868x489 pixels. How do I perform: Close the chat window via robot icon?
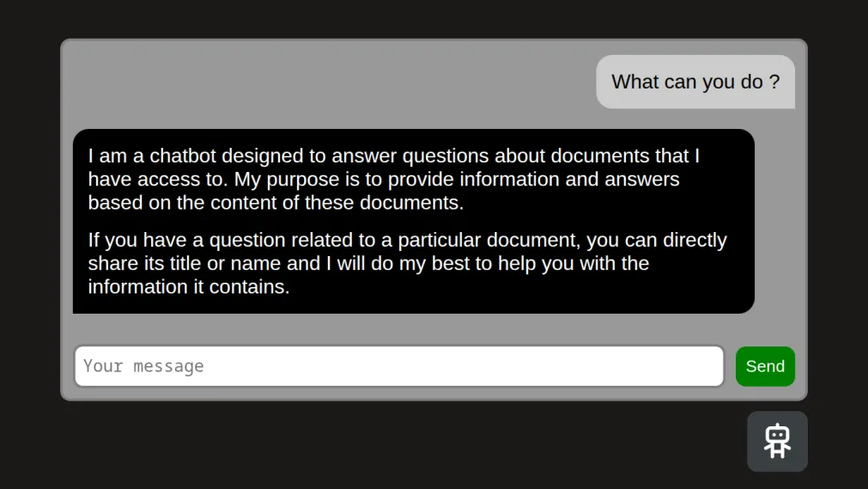(777, 441)
